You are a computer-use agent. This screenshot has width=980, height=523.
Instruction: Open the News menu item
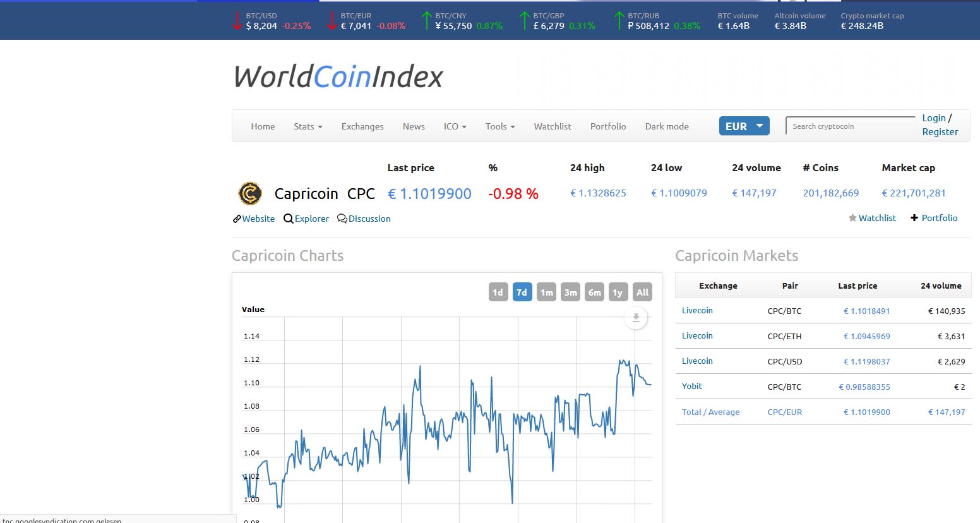[414, 126]
